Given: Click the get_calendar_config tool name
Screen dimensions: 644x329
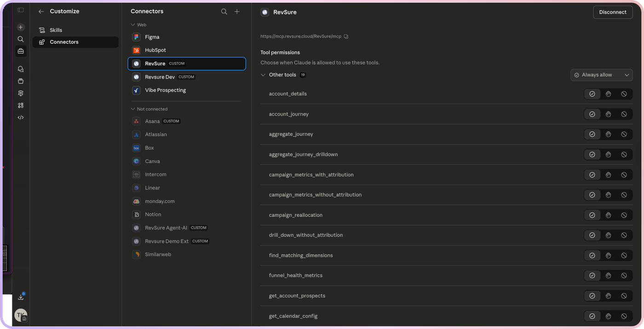Looking at the screenshot, I should (x=293, y=316).
